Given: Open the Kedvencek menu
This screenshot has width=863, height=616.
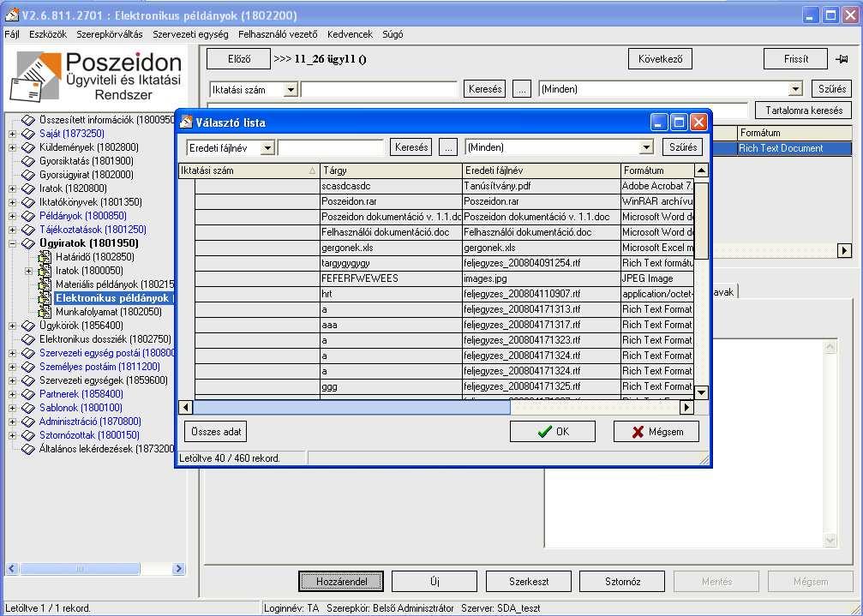Looking at the screenshot, I should pos(350,34).
